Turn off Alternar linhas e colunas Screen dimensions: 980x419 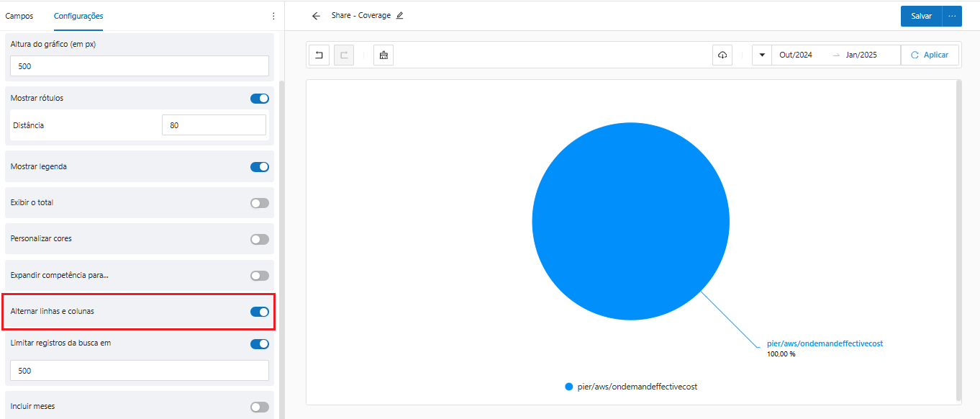[x=259, y=312]
